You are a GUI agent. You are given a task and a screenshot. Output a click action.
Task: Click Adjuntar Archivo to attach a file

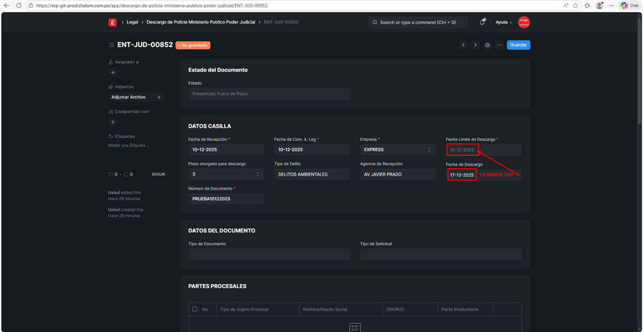point(129,97)
